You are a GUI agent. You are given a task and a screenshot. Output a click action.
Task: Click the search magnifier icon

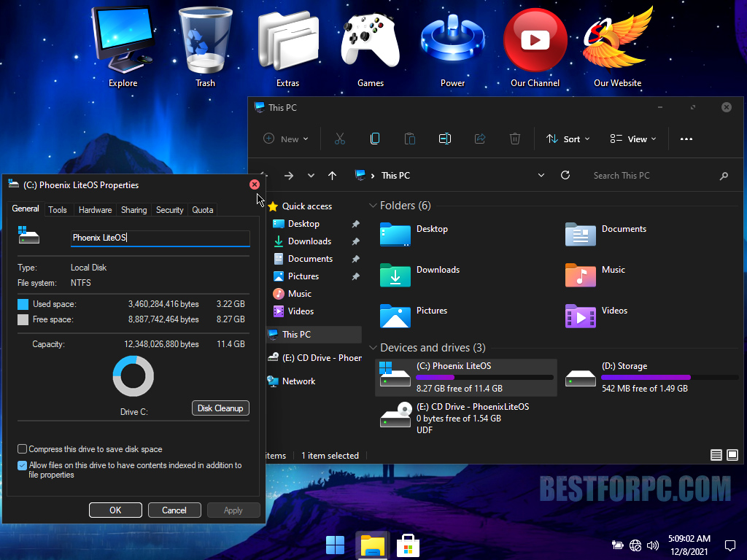(724, 176)
